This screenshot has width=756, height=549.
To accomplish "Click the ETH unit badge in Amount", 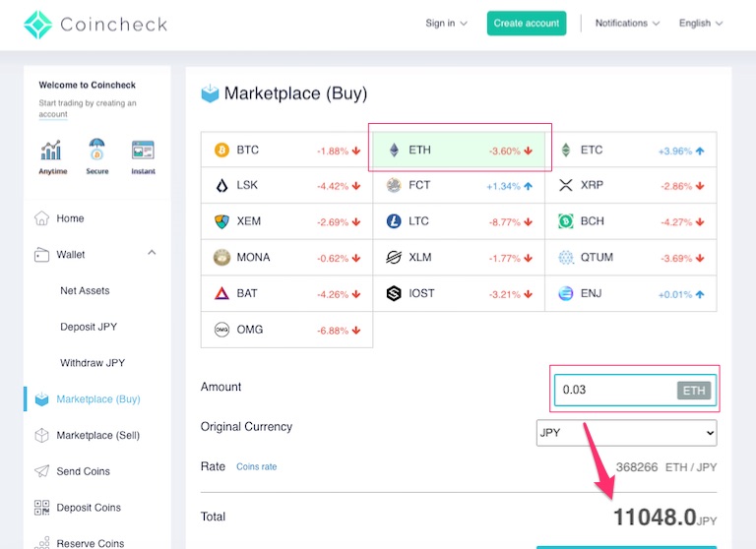I will pos(694,391).
